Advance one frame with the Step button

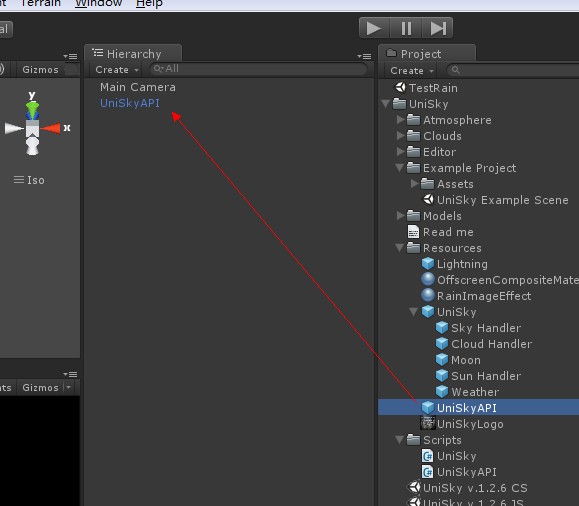(438, 28)
